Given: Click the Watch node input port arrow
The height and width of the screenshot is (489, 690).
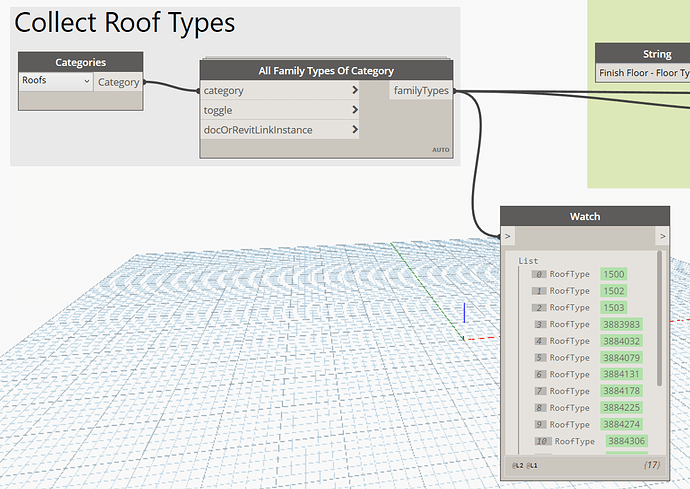Looking at the screenshot, I should pos(508,236).
